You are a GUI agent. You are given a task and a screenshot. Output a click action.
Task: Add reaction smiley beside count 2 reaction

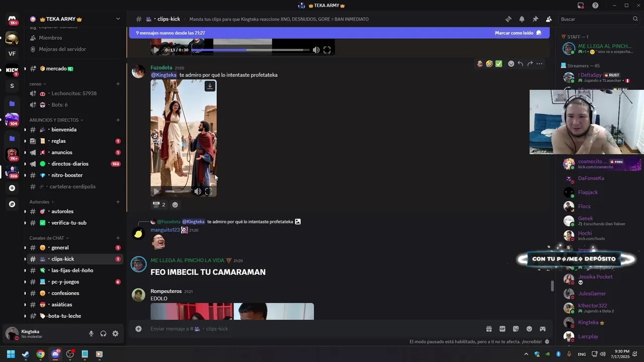click(x=175, y=205)
